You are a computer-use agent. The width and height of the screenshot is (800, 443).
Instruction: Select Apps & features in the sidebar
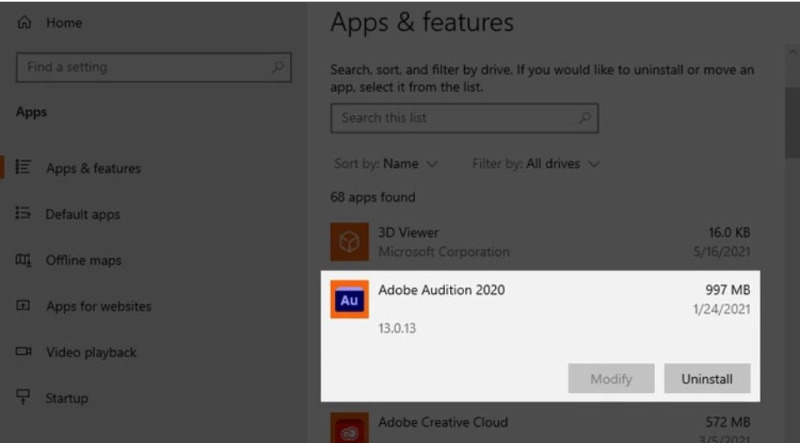(x=93, y=168)
